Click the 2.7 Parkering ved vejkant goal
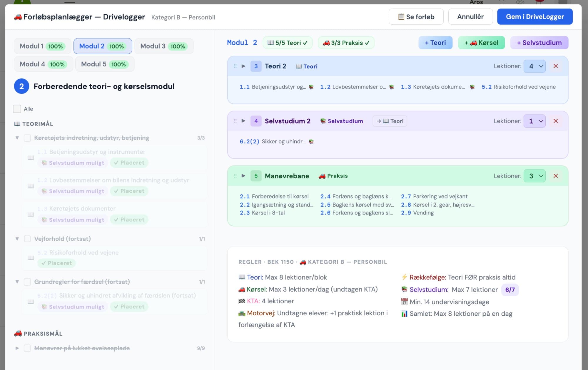The height and width of the screenshot is (370, 588). coord(434,196)
